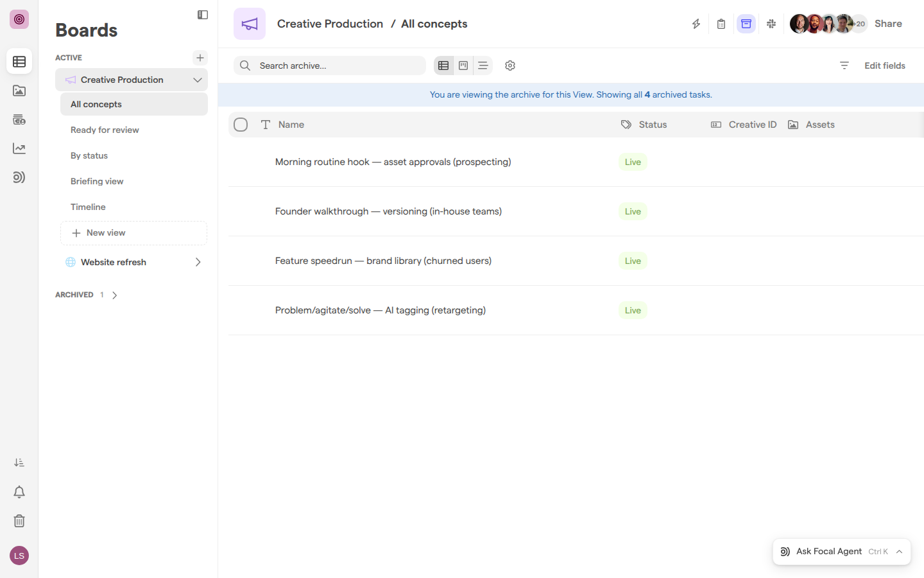Click the numbered sort icon in sidebar

pos(19,462)
